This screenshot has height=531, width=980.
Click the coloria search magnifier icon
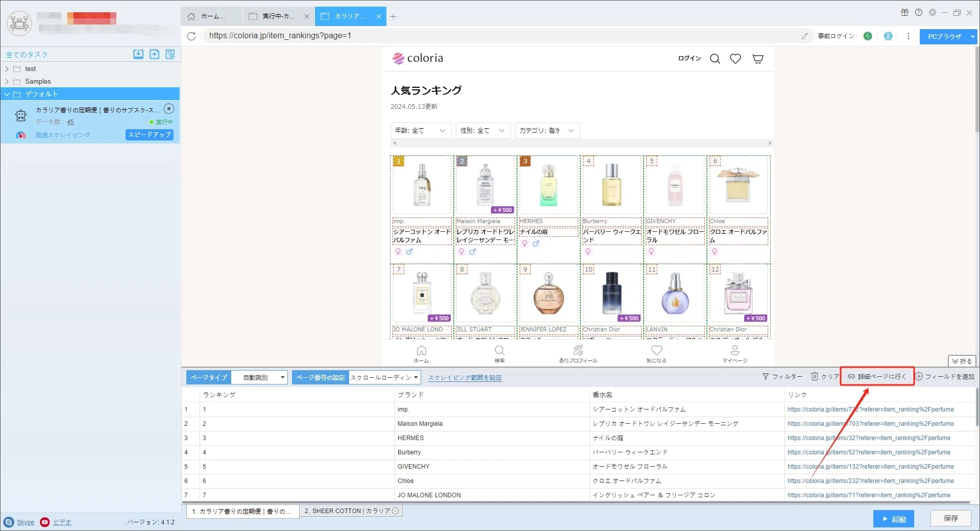pyautogui.click(x=715, y=59)
